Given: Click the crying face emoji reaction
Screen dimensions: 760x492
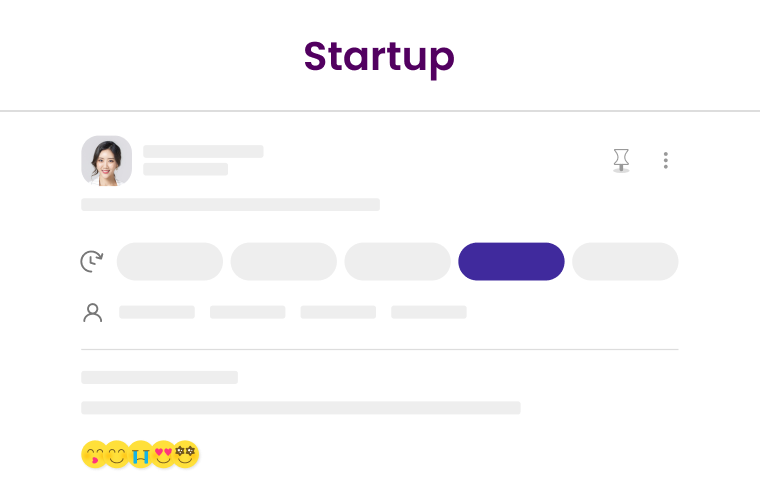Looking at the screenshot, I should 140,454.
